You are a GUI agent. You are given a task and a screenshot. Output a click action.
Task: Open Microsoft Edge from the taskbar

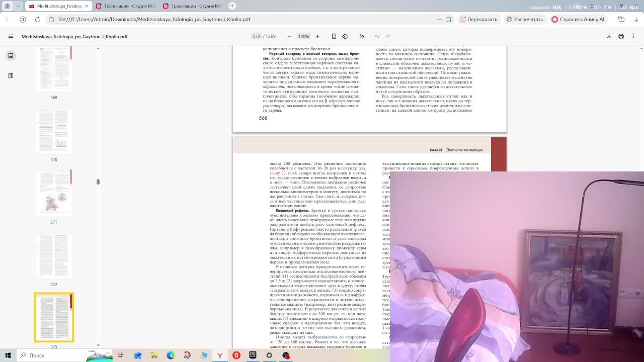[x=171, y=355]
